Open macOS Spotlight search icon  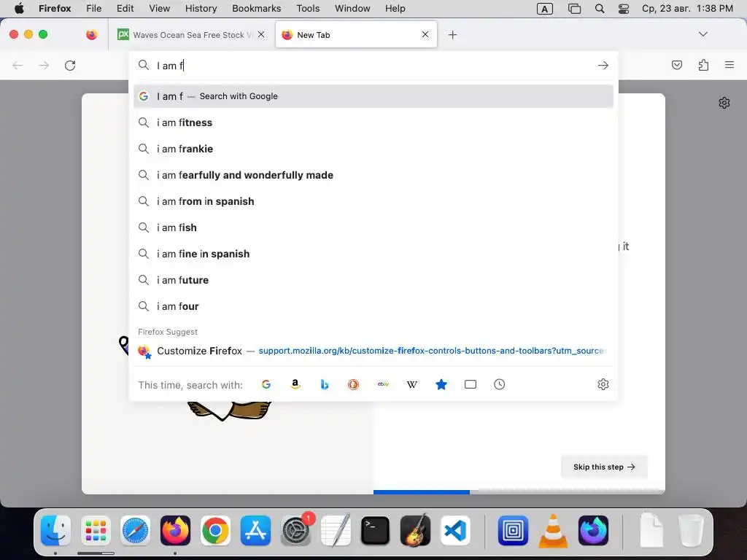[x=600, y=9]
